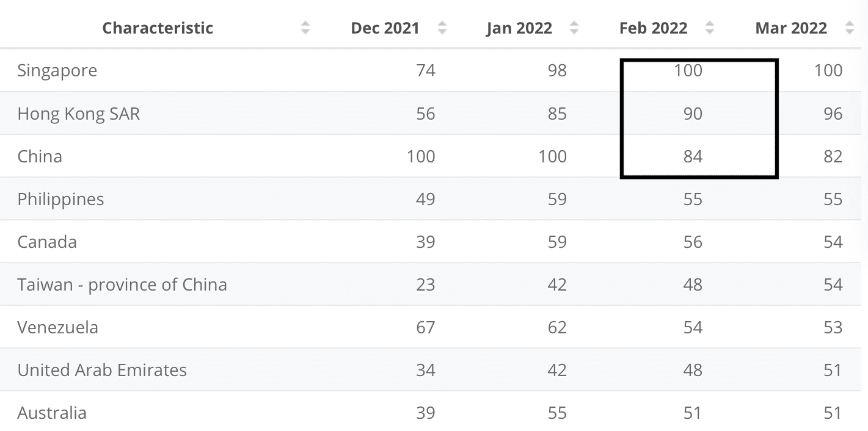Click the Dec 2021 column header text
Viewport: 868px width, 431px height.
pyautogui.click(x=385, y=28)
